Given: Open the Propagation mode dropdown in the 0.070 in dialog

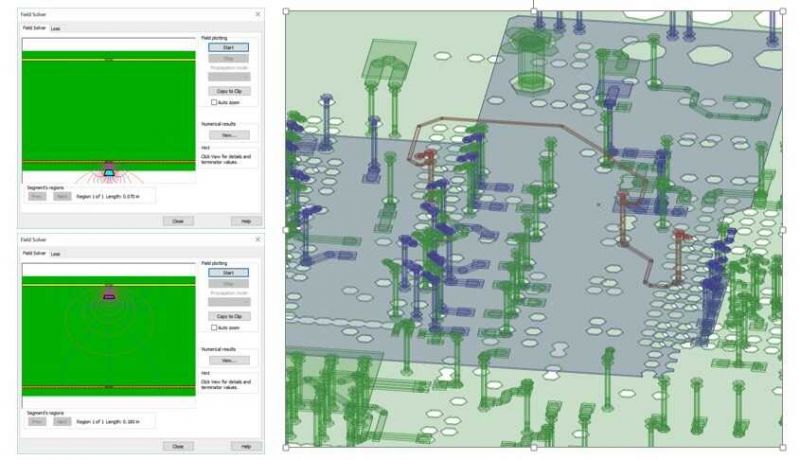Looking at the screenshot, I should 229,77.
